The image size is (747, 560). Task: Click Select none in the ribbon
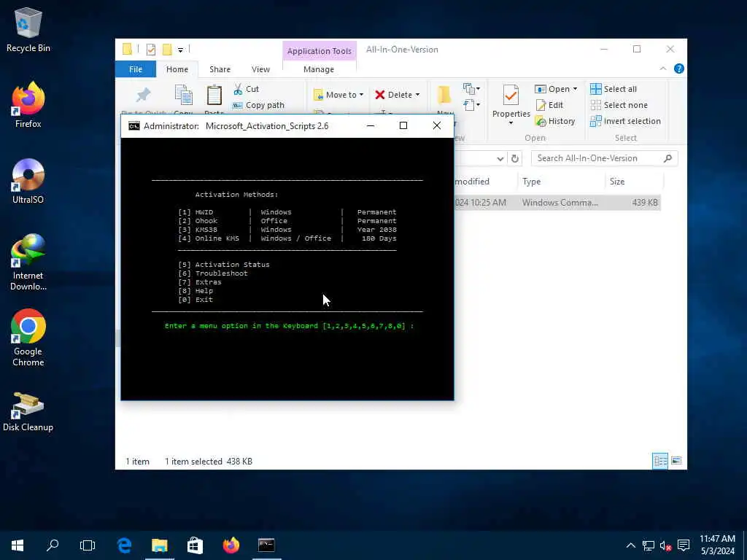point(619,105)
